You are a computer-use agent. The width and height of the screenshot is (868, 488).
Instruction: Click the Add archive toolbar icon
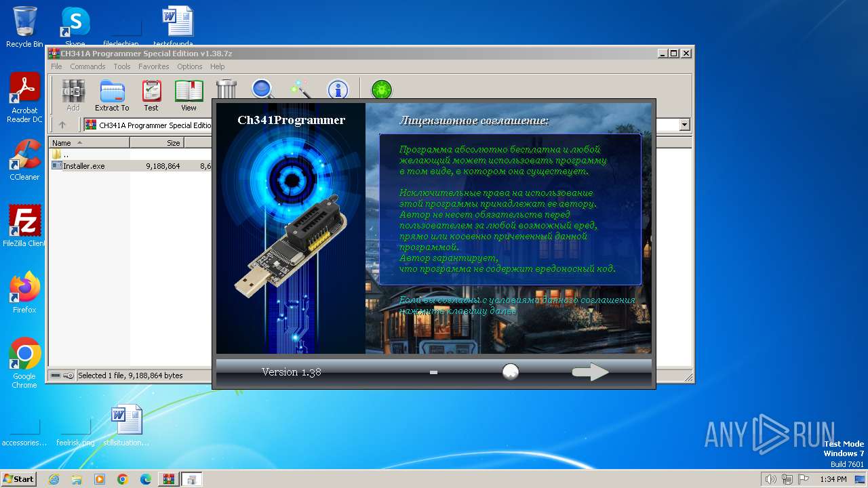pyautogui.click(x=73, y=96)
